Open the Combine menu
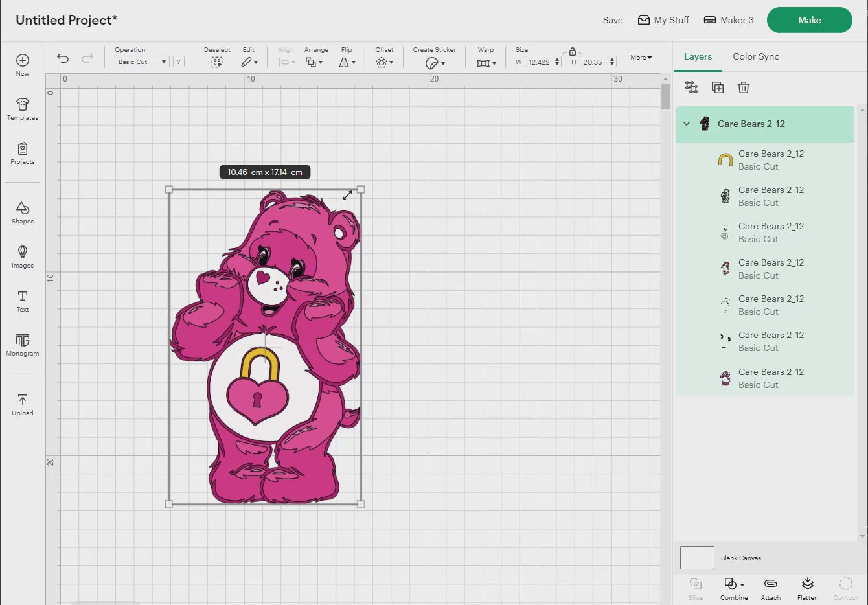Image resolution: width=868 pixels, height=605 pixels. coord(734,588)
